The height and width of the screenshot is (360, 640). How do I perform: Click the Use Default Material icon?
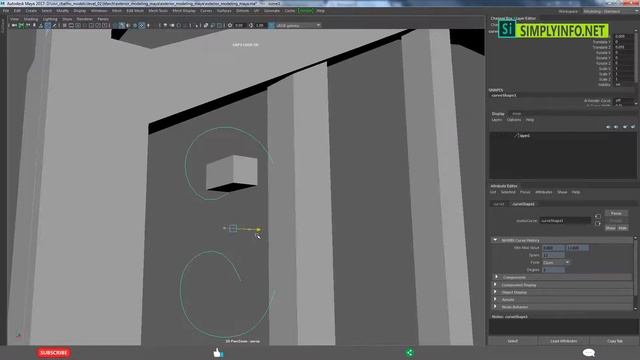click(128, 25)
